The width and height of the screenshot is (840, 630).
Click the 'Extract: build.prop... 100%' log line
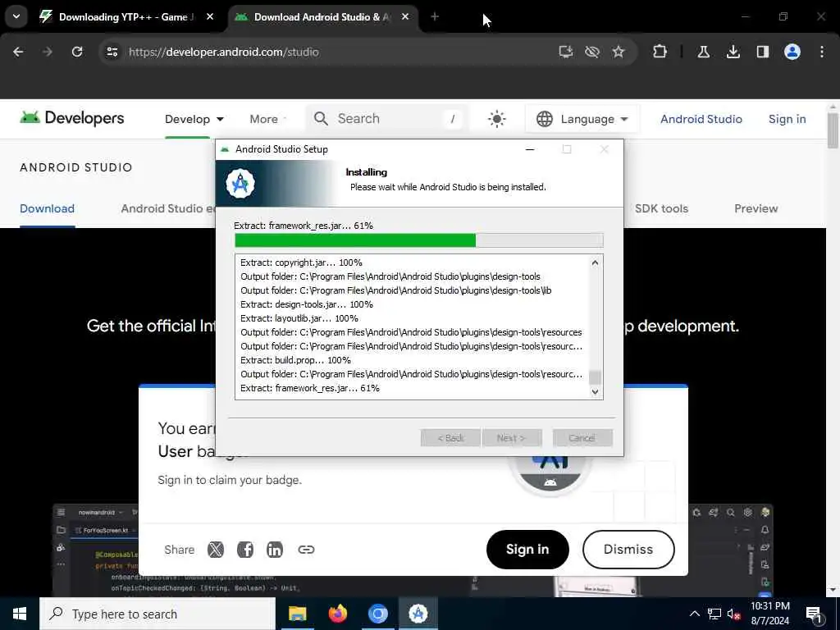tap(295, 360)
